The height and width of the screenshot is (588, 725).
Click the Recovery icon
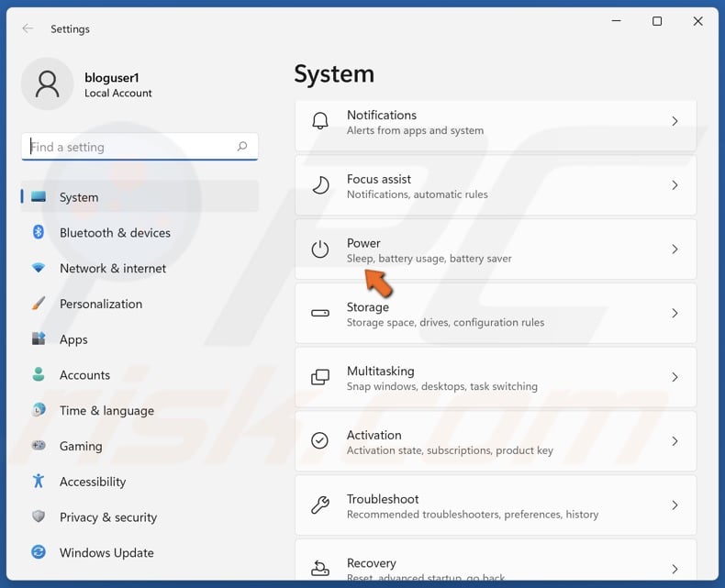[320, 568]
